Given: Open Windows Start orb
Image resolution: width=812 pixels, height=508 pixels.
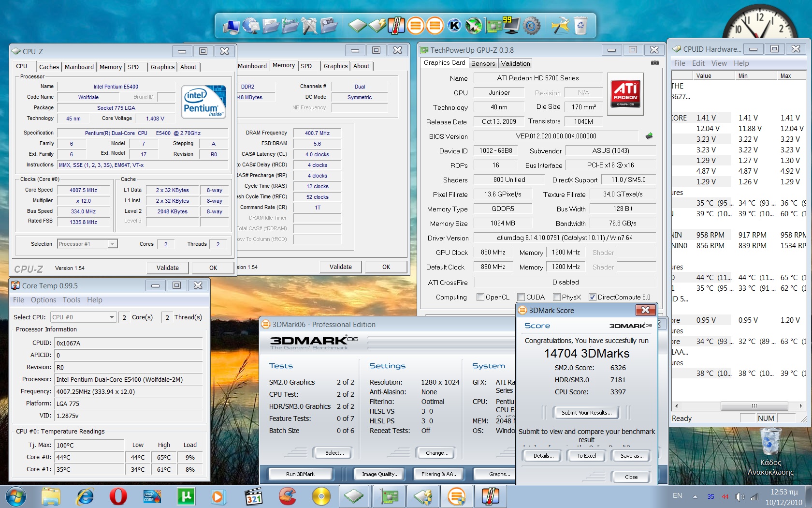Looking at the screenshot, I should pyautogui.click(x=16, y=496).
